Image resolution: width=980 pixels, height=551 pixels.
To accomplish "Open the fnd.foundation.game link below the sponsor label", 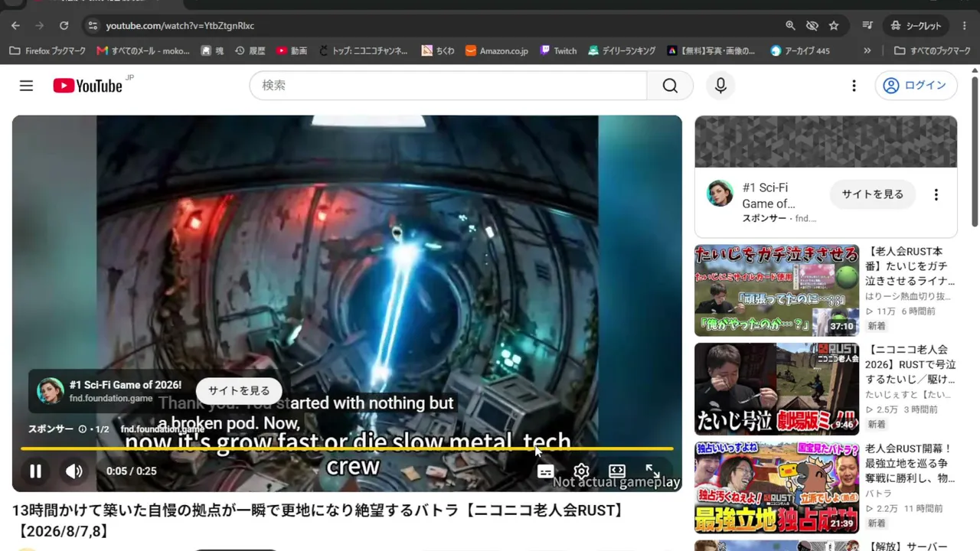I will pos(162,429).
